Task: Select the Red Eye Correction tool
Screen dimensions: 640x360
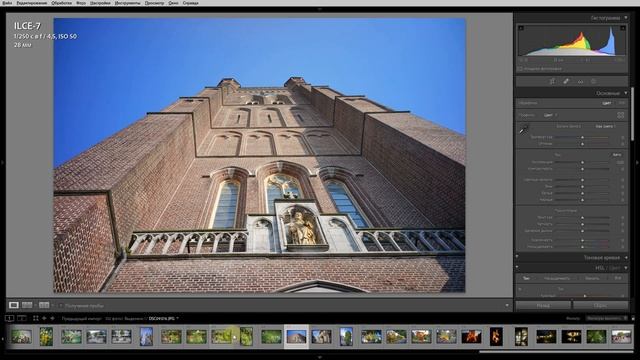Action: [580, 82]
